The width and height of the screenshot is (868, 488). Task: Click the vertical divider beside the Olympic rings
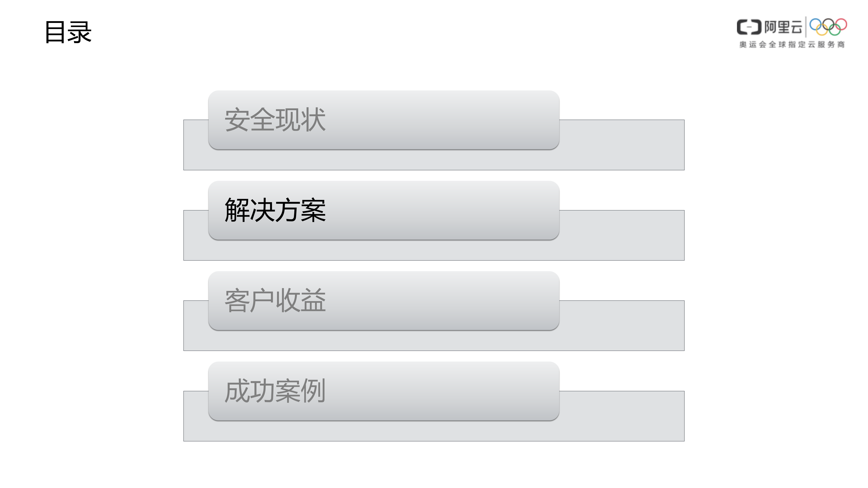pos(806,27)
